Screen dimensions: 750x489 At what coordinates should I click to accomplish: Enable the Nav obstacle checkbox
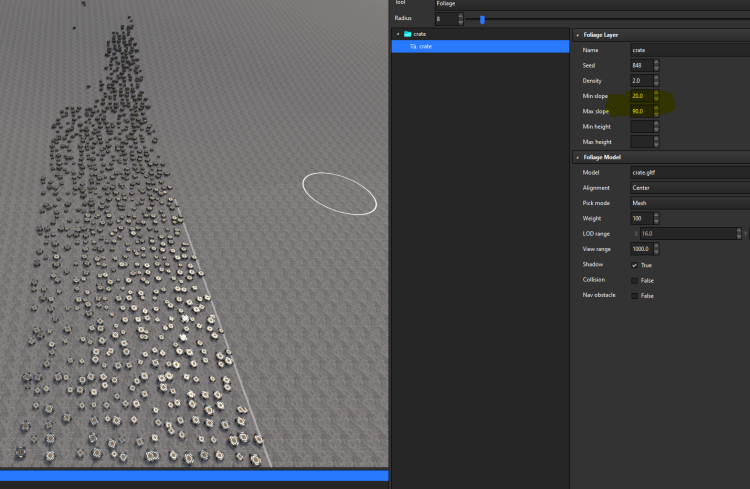pyautogui.click(x=635, y=296)
